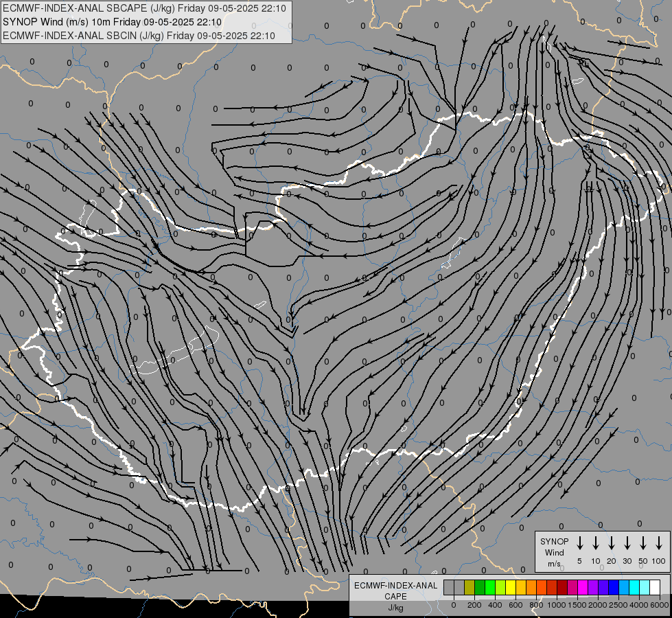Select the dark red swatch right of the 1000 tick
This screenshot has height=618, width=672.
coord(562,587)
